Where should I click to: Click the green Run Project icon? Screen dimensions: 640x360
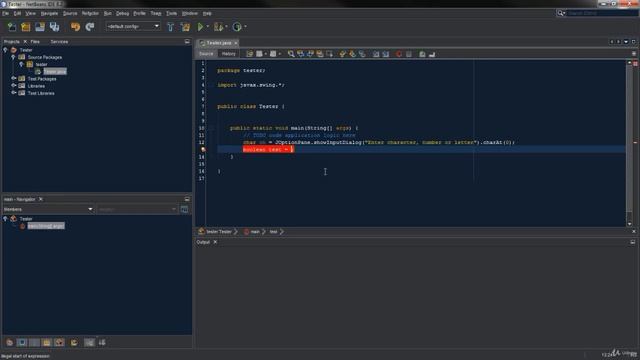(200, 27)
